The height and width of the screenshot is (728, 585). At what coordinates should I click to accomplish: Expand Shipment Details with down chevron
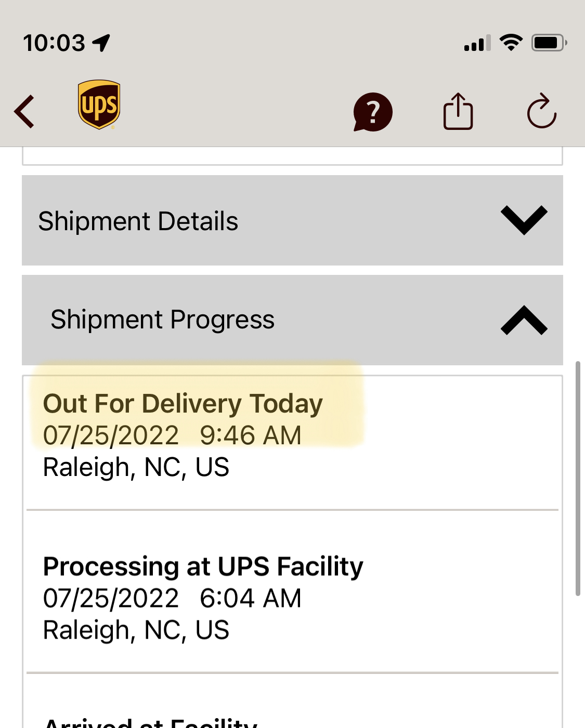point(524,220)
